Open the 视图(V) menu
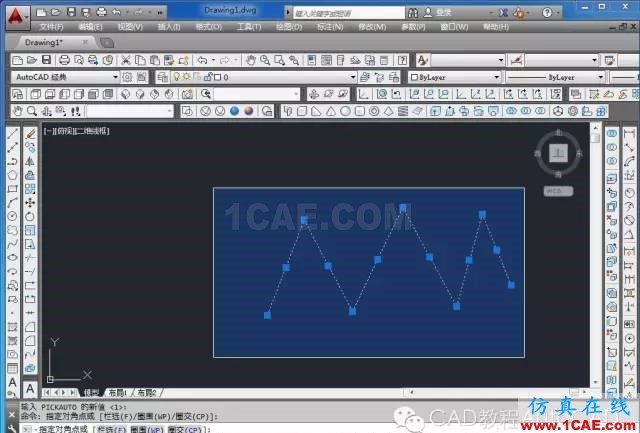Image resolution: width=640 pixels, height=433 pixels. click(130, 27)
